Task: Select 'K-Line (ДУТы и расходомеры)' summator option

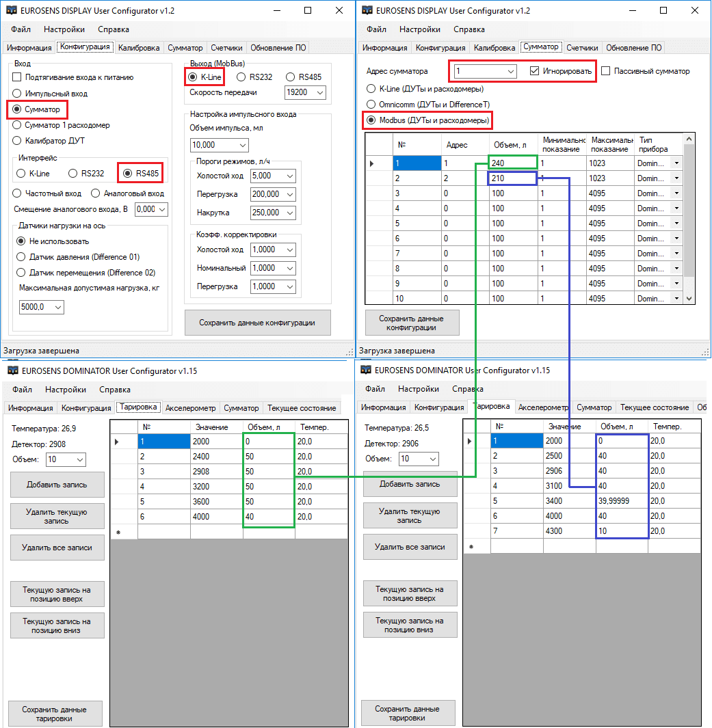Action: 371,89
